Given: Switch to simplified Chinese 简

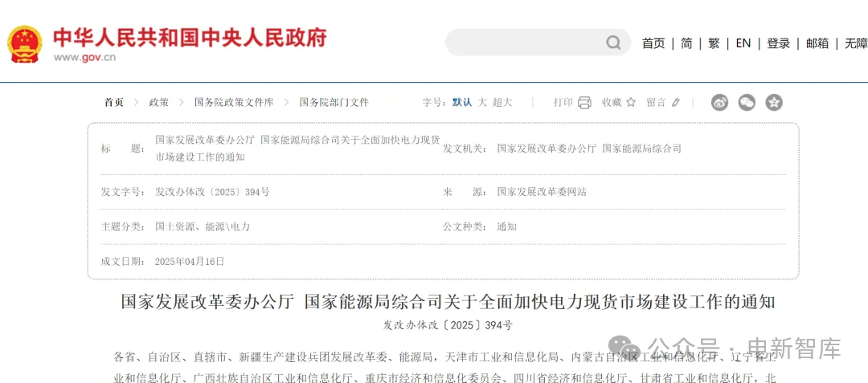Looking at the screenshot, I should tap(686, 43).
